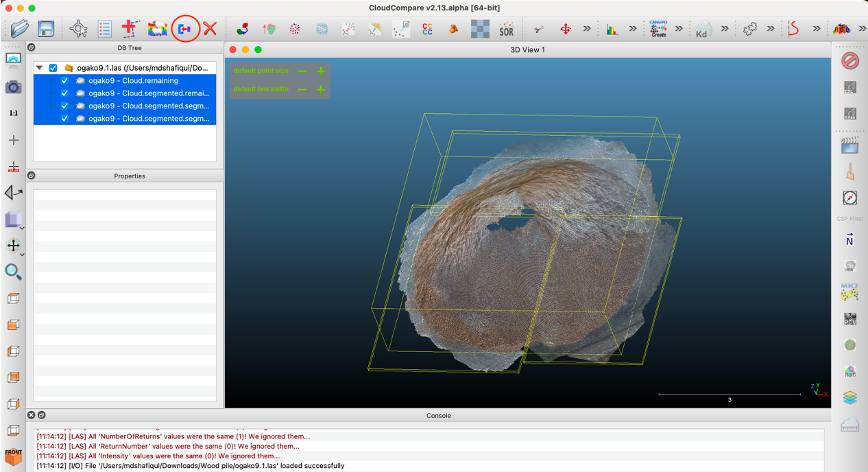Click the Save floppy disk icon
The height and width of the screenshot is (472, 868).
[45, 29]
